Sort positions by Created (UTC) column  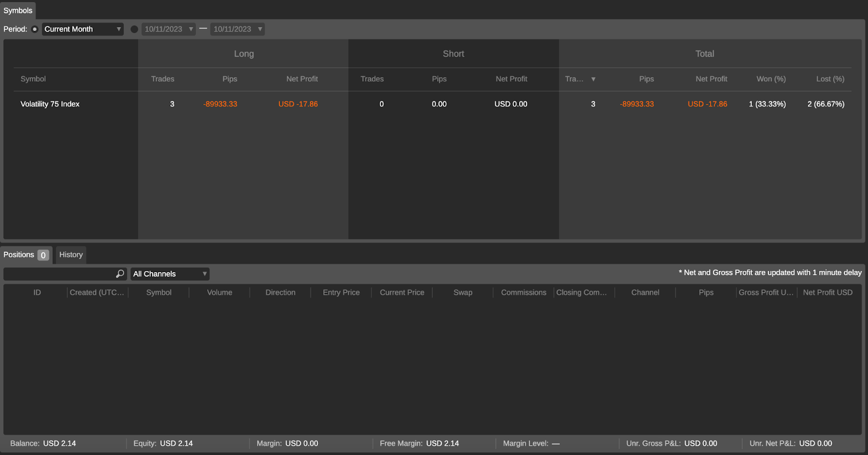(97, 293)
